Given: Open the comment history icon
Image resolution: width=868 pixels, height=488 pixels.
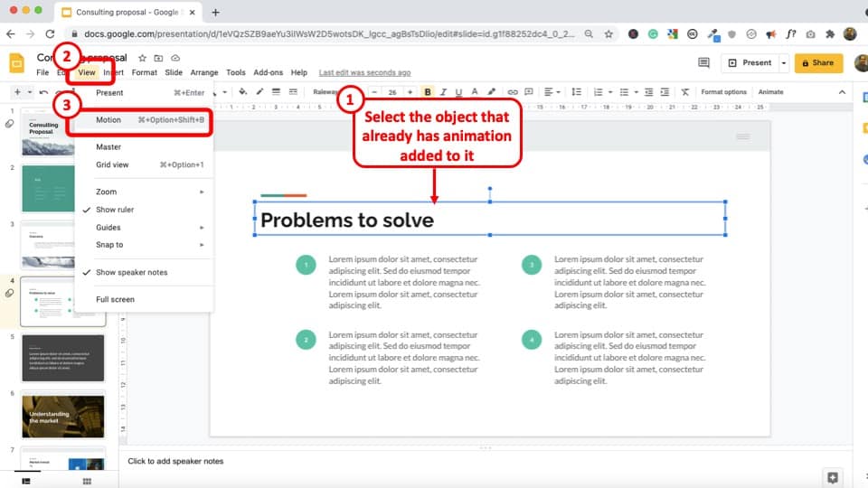Looking at the screenshot, I should (703, 62).
